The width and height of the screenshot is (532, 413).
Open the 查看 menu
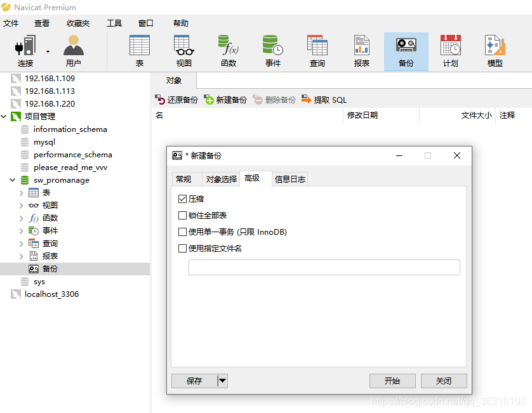(x=42, y=23)
